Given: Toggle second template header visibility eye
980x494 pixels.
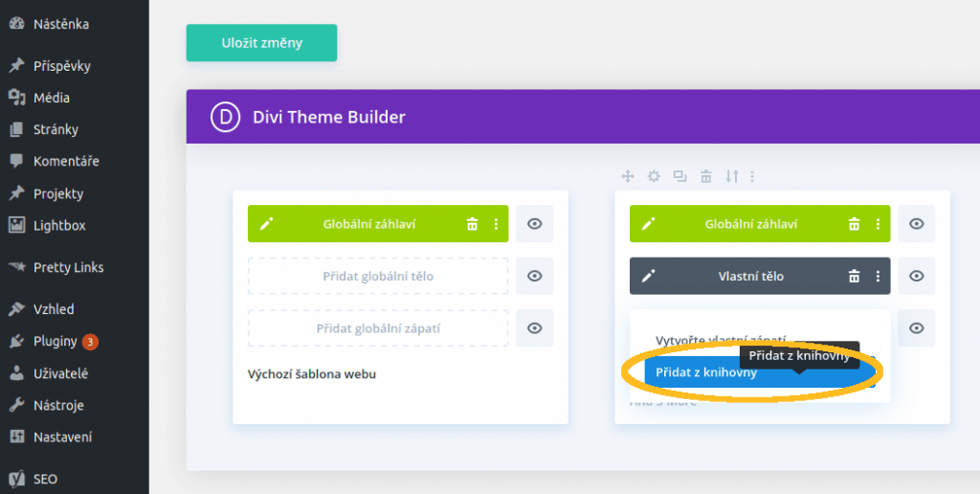Looking at the screenshot, I should coord(916,224).
